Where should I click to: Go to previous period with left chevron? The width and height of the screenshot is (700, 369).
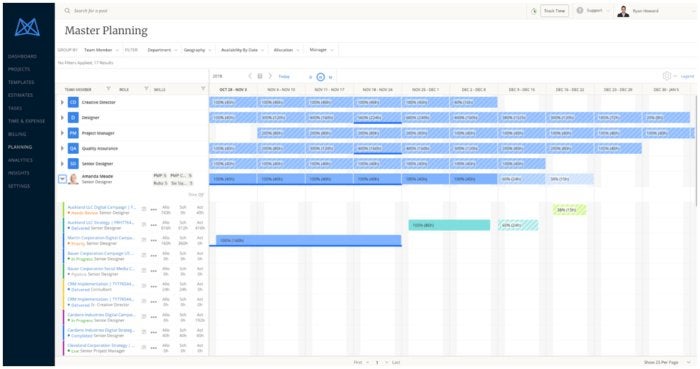click(x=250, y=76)
